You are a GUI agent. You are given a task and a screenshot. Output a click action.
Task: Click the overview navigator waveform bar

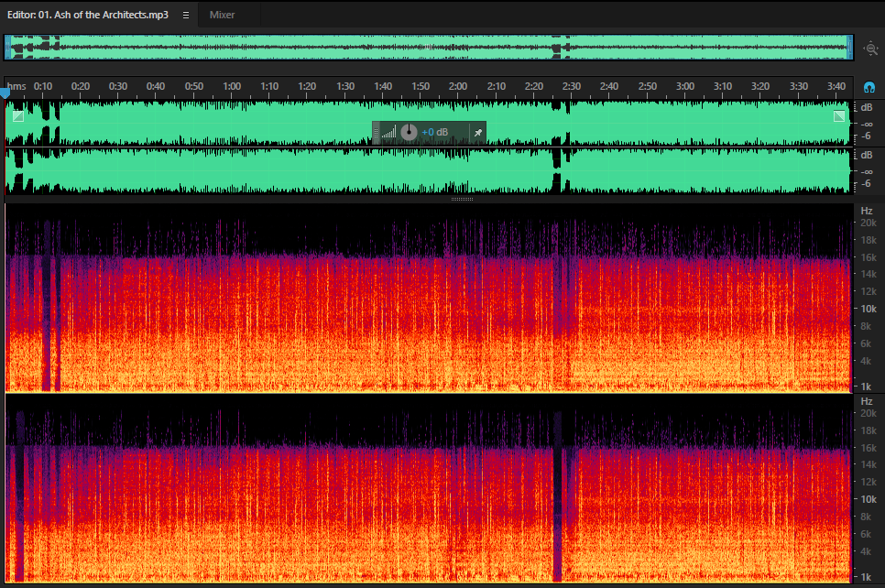point(429,48)
